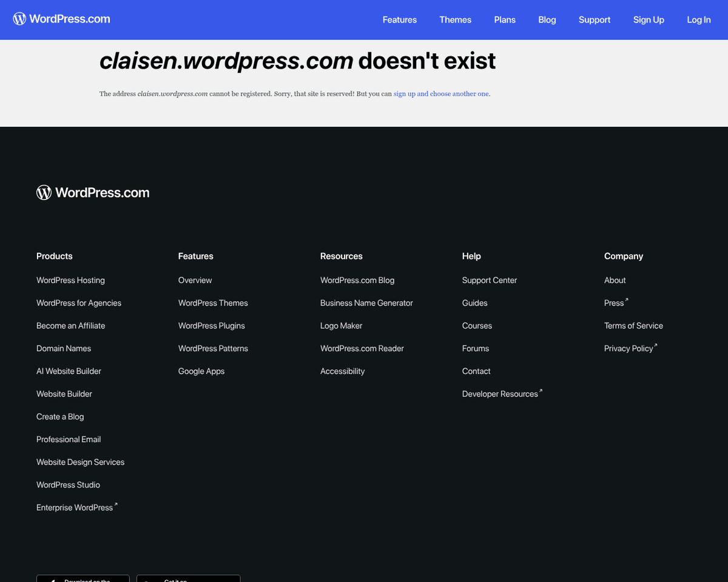Click the WordPress.com logo in the footer
The image size is (728, 582).
pos(93,193)
